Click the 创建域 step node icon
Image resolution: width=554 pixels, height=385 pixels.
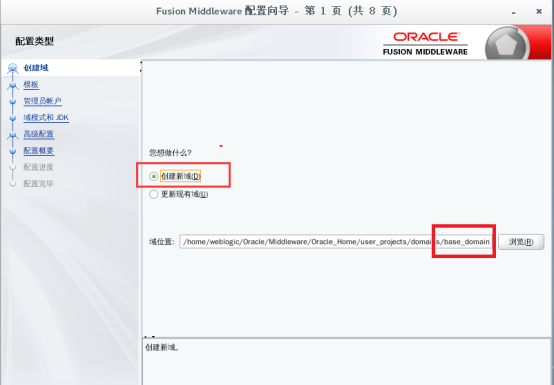(x=13, y=68)
